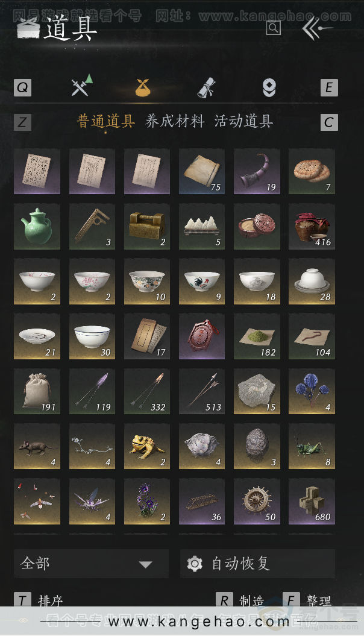Expand the 全部 filter dropdown
364x636 pixels.
coord(91,564)
